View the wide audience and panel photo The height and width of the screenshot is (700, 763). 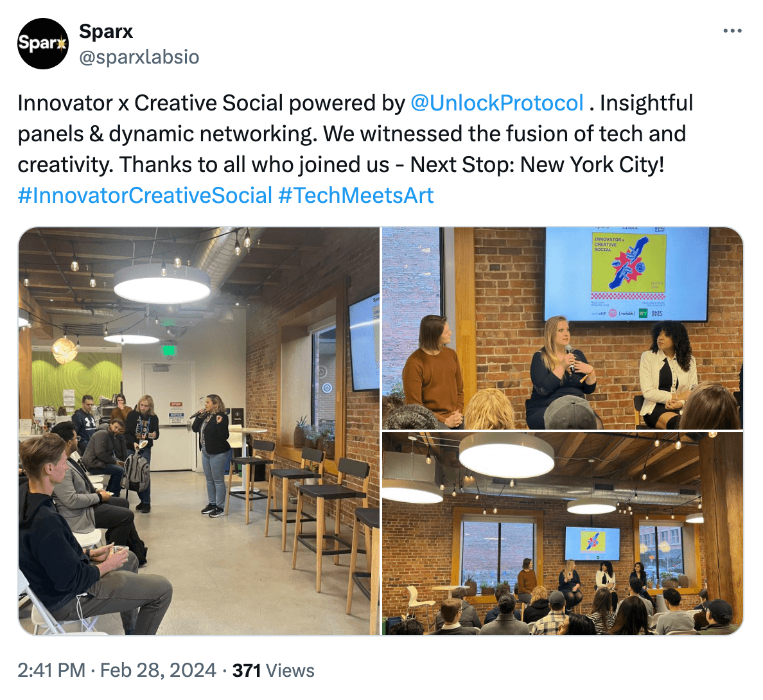click(x=563, y=534)
